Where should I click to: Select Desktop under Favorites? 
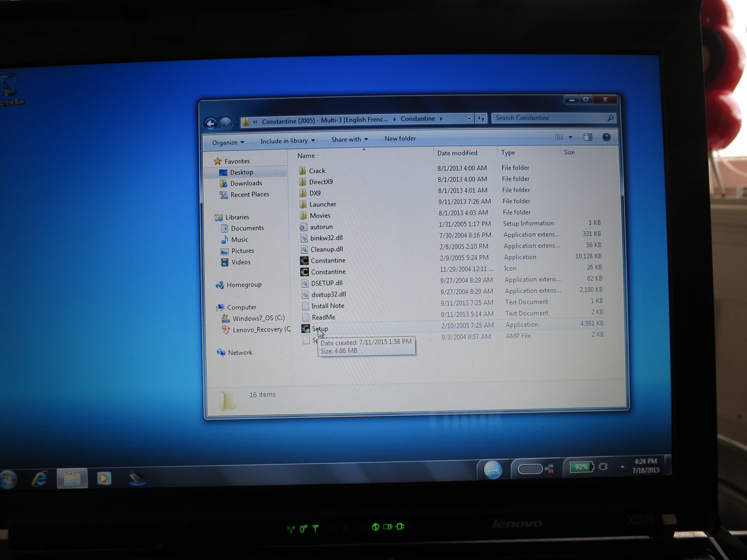pyautogui.click(x=241, y=172)
